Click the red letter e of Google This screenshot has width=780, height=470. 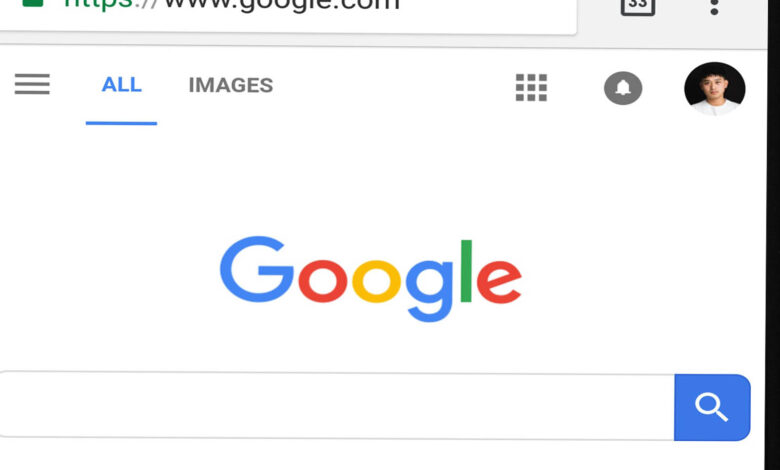pyautogui.click(x=499, y=281)
